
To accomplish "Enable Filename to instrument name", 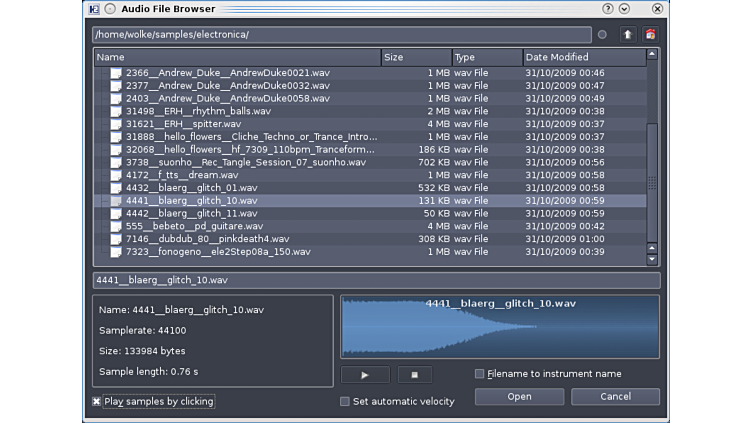I will click(x=480, y=374).
